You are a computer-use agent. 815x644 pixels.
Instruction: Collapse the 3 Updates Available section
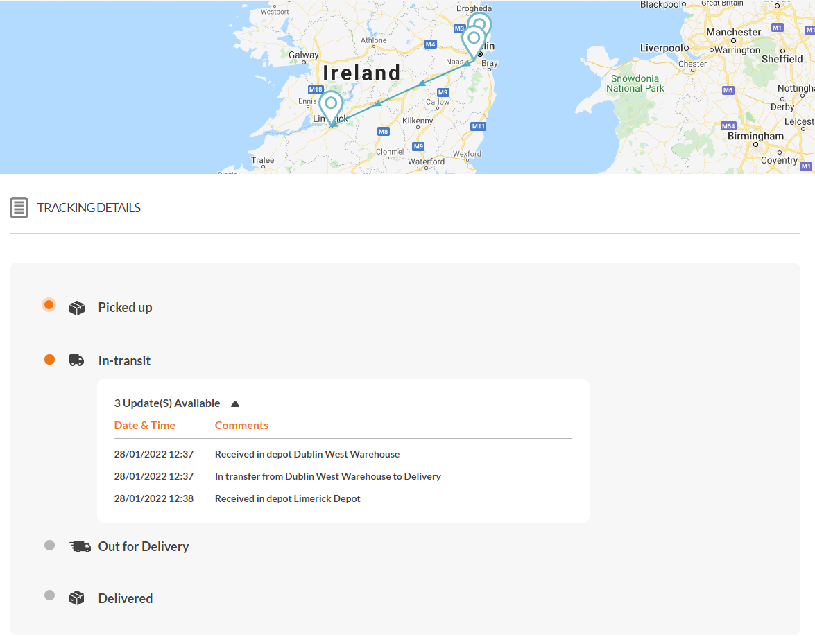coord(234,403)
